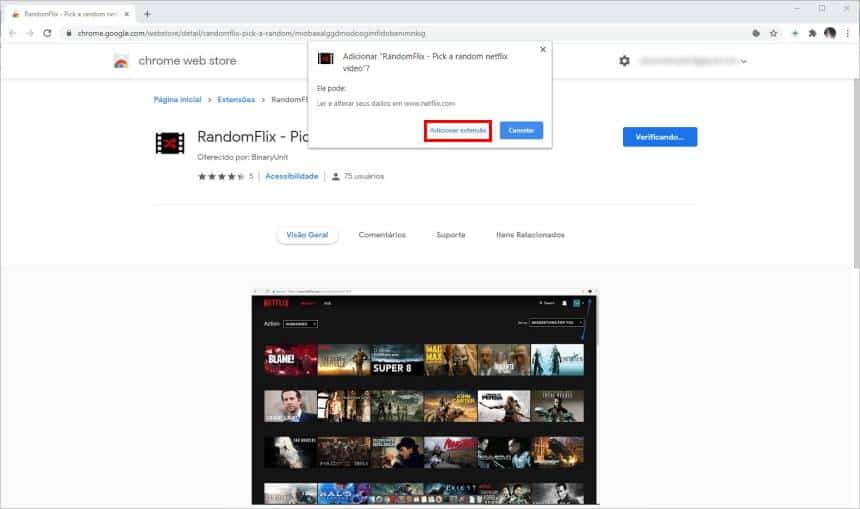Screen dimensions: 860x509
Task: Click the Chrome Web Store rainbow logo
Action: tap(121, 61)
